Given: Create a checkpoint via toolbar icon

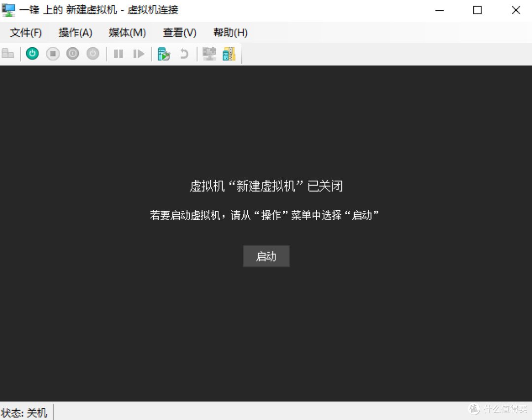Looking at the screenshot, I should coord(164,54).
